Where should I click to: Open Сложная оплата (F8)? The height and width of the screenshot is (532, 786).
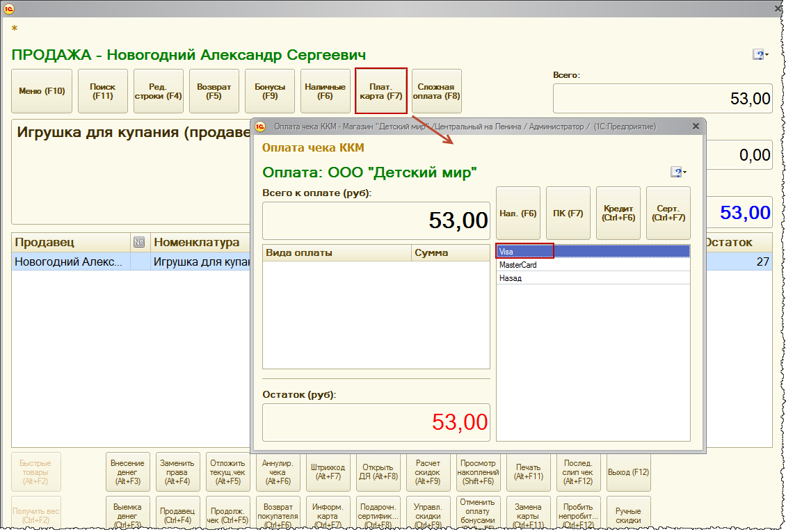(x=437, y=91)
